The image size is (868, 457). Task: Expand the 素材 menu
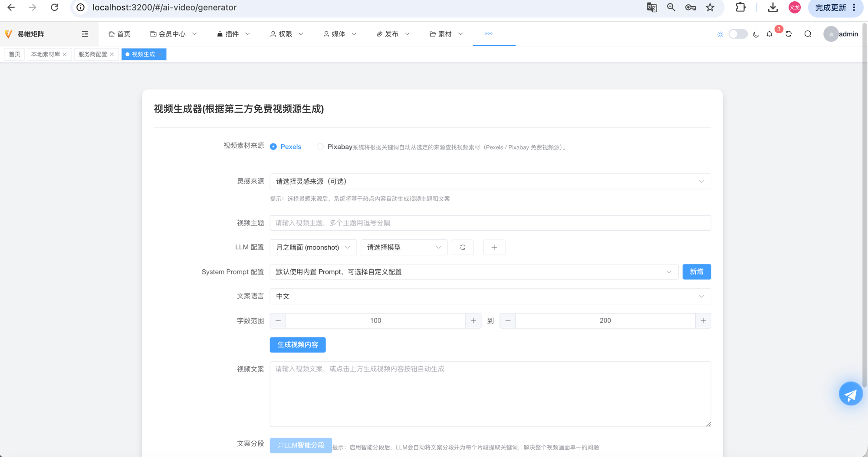click(446, 34)
